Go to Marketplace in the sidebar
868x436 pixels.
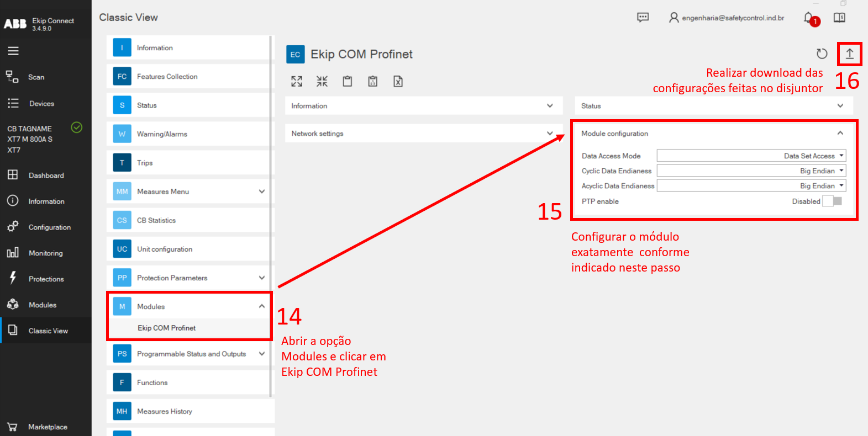click(48, 427)
